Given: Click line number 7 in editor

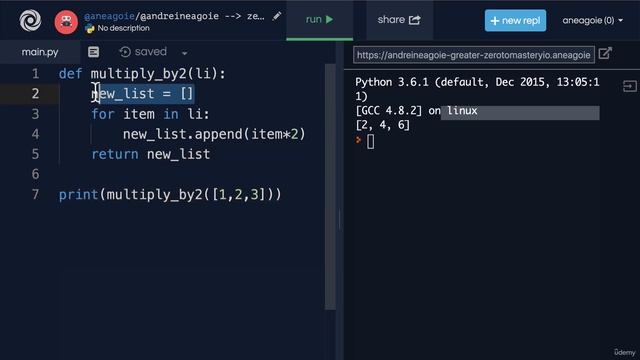Looking at the screenshot, I should [36, 194].
